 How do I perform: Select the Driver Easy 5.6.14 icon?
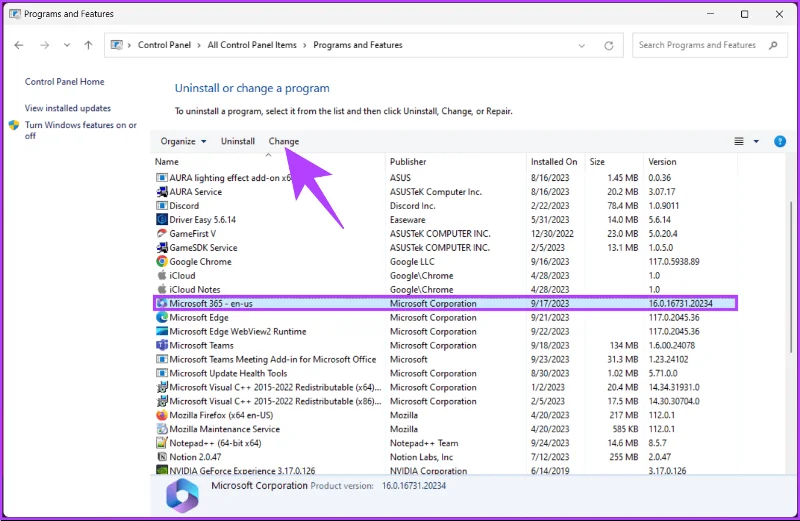tap(162, 219)
